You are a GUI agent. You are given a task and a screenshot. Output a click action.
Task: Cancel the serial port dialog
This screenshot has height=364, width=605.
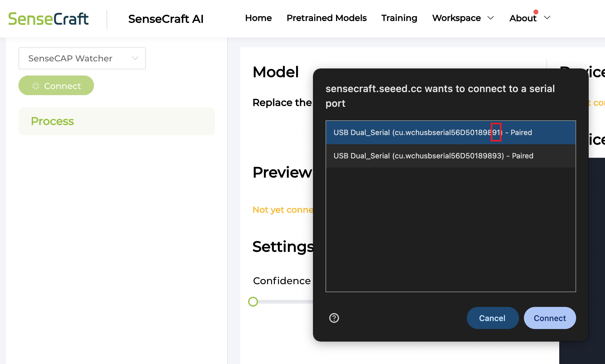click(x=493, y=318)
